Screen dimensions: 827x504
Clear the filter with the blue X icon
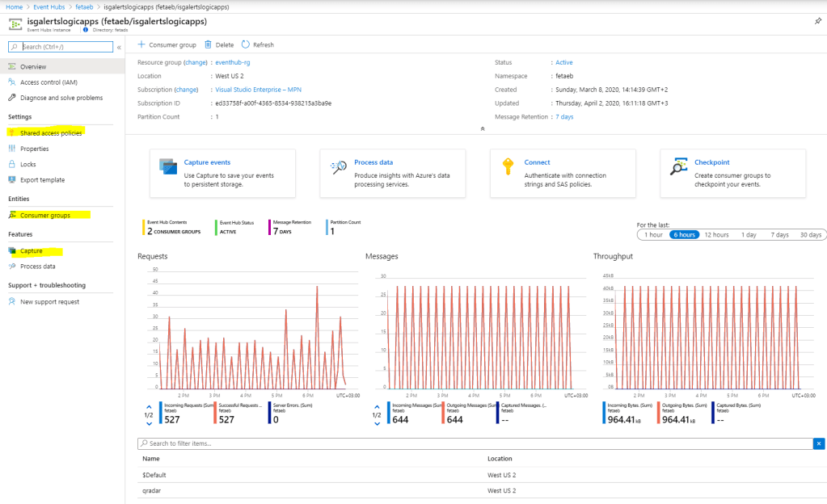click(x=819, y=443)
